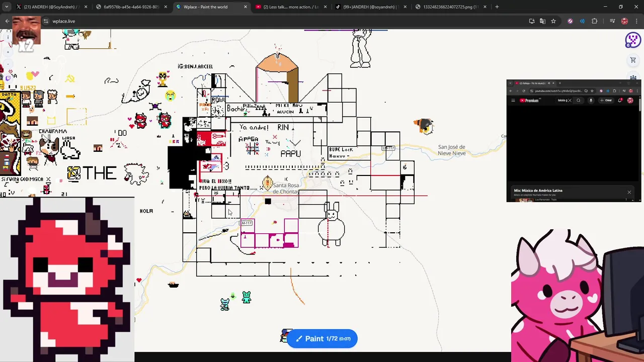Open the blue sound-wave browser extension
The width and height of the screenshot is (644, 362).
point(582,21)
